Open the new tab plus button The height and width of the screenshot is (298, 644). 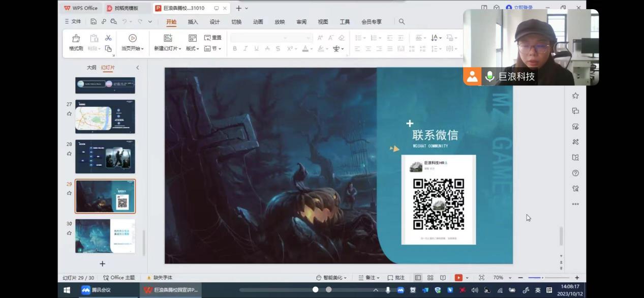point(238,8)
